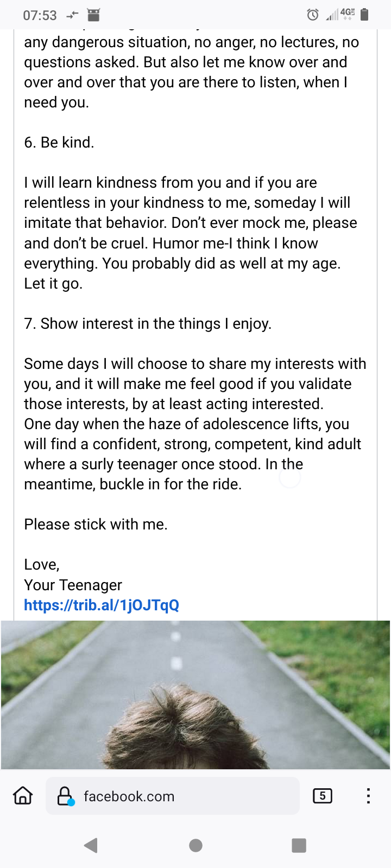Screen dimensions: 391x868
Task: Open site security lock info
Action: 65,796
